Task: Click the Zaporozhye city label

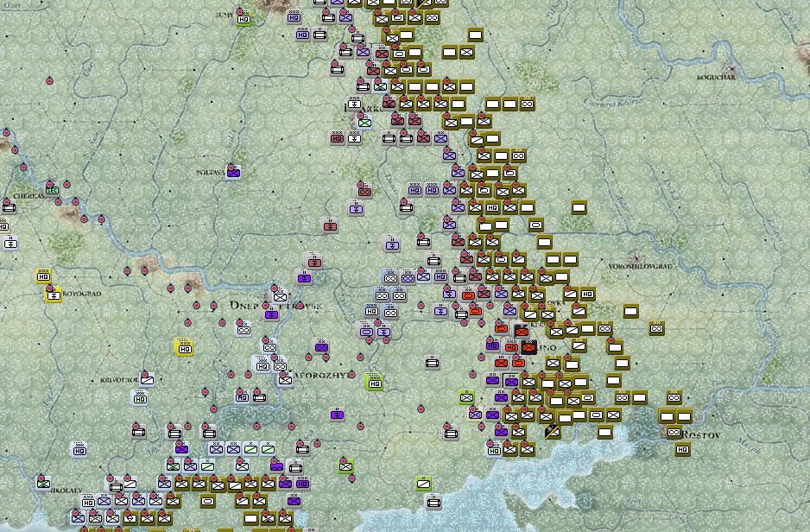Action: click(320, 375)
